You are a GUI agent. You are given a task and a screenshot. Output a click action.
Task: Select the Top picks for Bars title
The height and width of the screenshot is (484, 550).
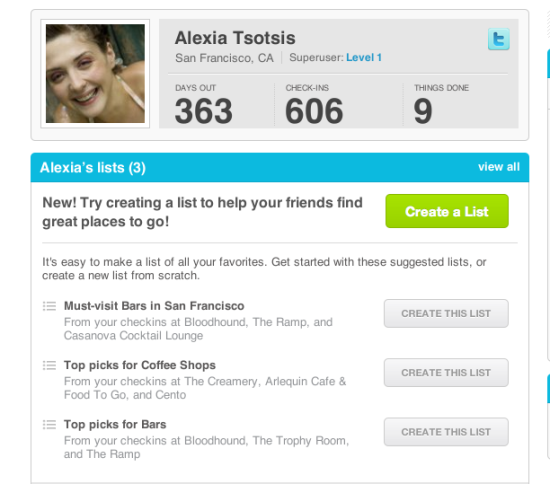click(115, 424)
